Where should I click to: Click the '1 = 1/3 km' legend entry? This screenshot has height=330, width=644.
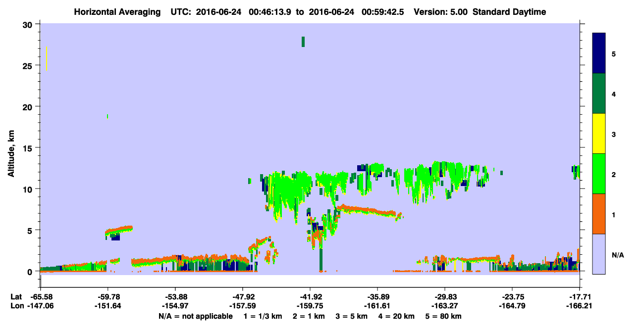click(263, 316)
